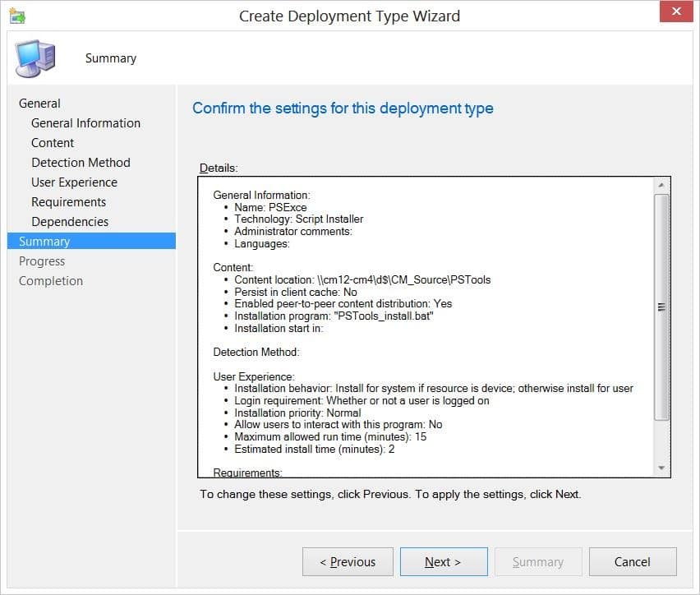Go to the Dependencies step

70,222
